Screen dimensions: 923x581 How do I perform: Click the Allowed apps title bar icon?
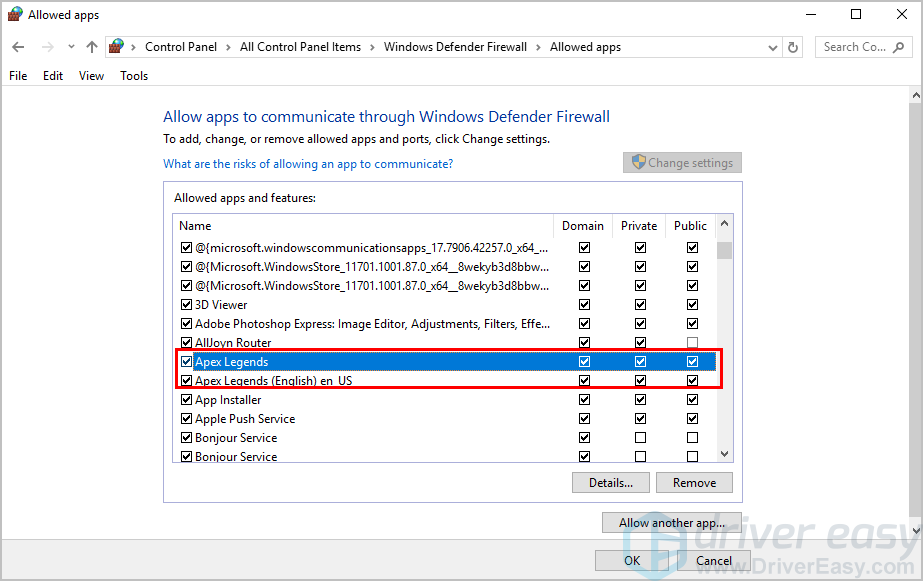(14, 15)
